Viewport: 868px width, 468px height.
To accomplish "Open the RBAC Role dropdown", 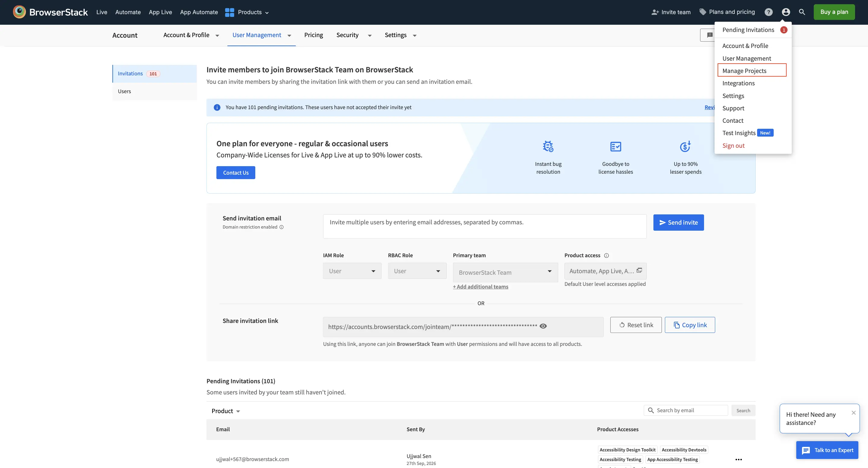I will click(x=417, y=271).
